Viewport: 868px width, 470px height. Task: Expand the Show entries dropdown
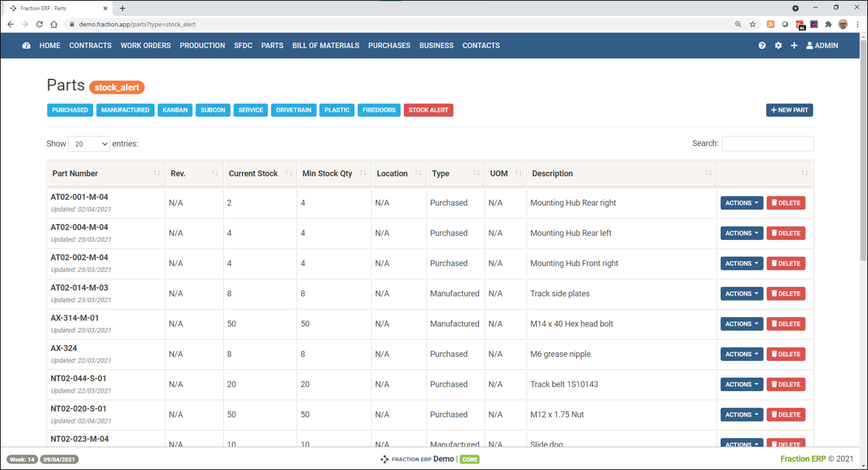[x=89, y=144]
